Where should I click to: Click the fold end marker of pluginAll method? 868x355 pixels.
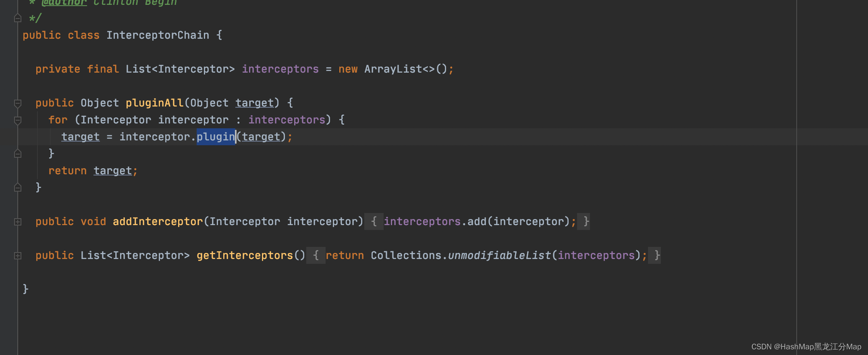[x=18, y=188]
